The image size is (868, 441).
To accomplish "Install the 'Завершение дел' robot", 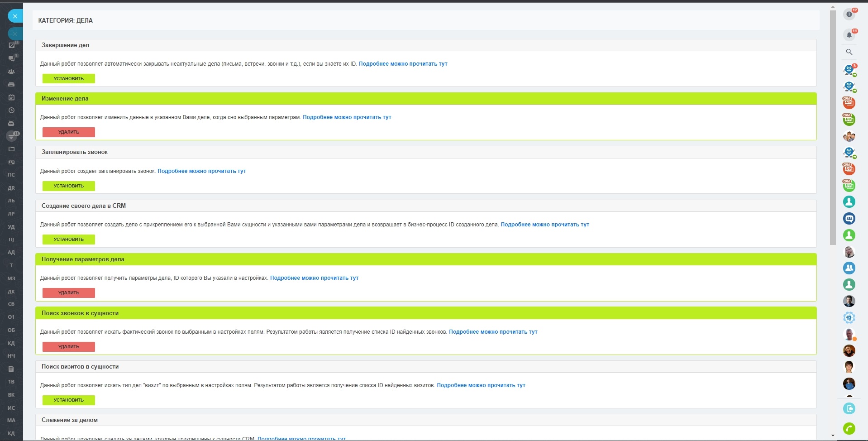I will [69, 78].
